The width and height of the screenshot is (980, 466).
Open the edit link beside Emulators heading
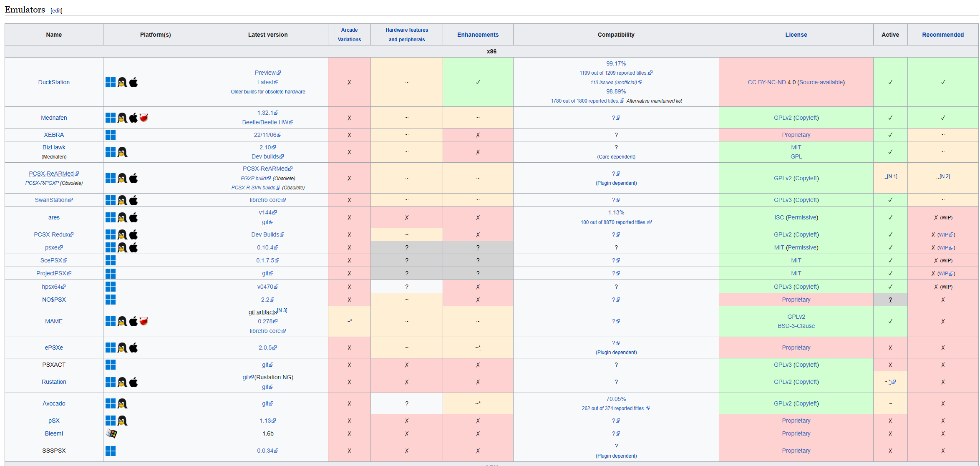(56, 11)
